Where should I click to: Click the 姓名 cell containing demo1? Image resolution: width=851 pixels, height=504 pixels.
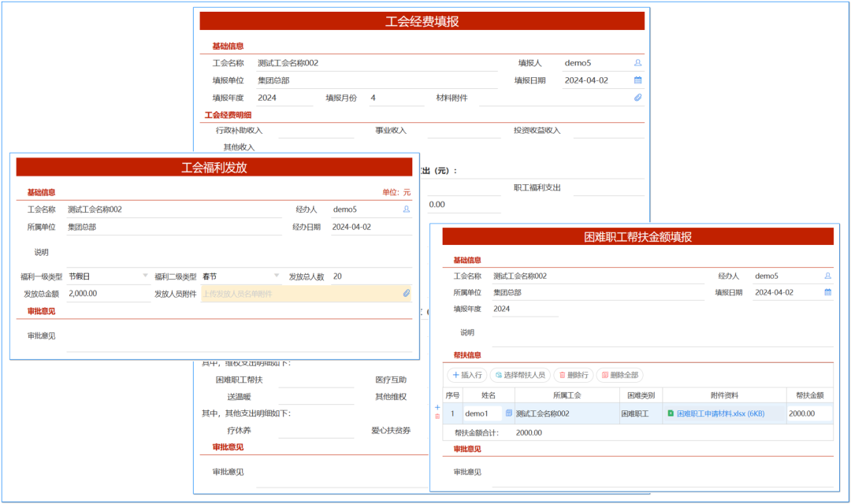coord(482,413)
